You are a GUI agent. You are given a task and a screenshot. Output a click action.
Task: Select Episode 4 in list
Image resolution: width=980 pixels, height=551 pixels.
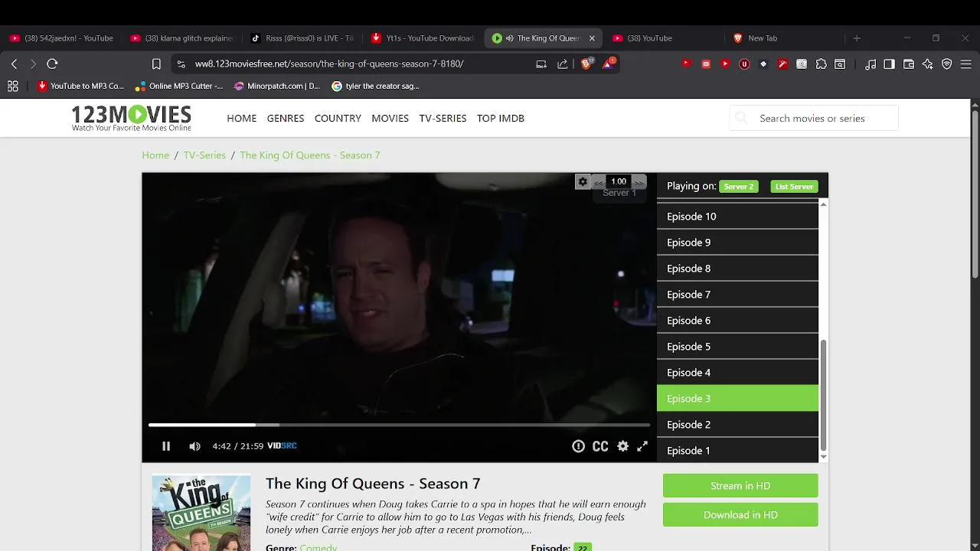coord(737,373)
